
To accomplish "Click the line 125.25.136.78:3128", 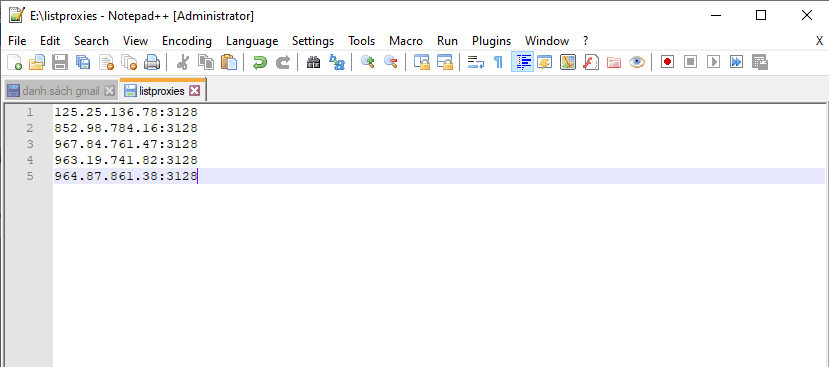I will pyautogui.click(x=126, y=112).
